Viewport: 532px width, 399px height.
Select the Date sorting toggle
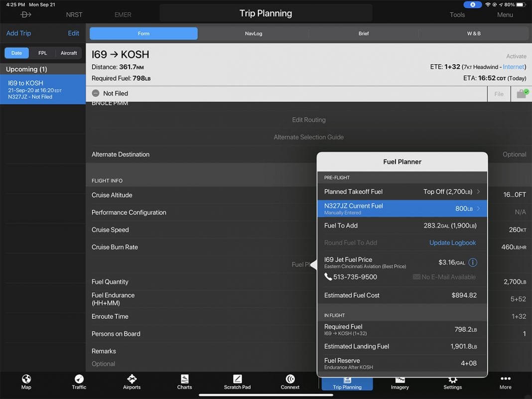pyautogui.click(x=16, y=52)
